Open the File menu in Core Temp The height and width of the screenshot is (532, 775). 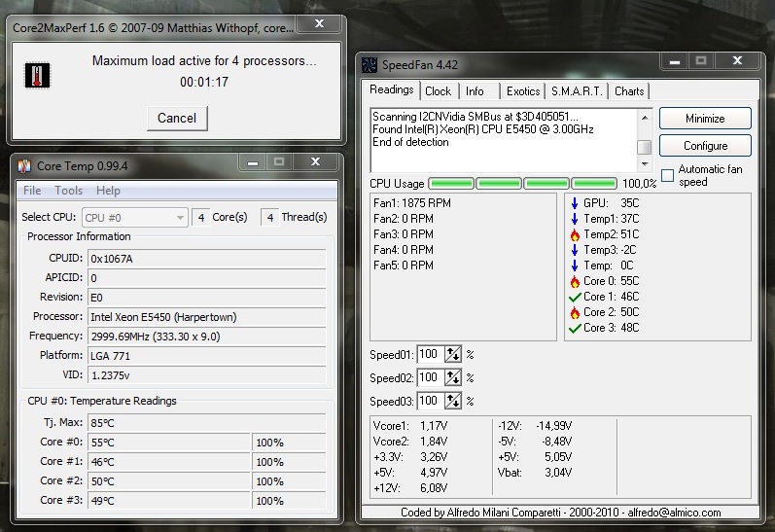(x=32, y=191)
